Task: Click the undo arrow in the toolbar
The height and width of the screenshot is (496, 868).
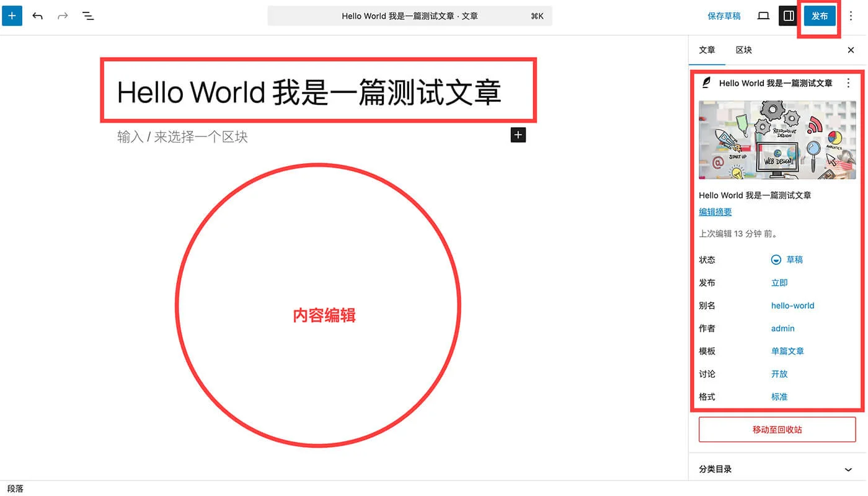Action: tap(37, 15)
